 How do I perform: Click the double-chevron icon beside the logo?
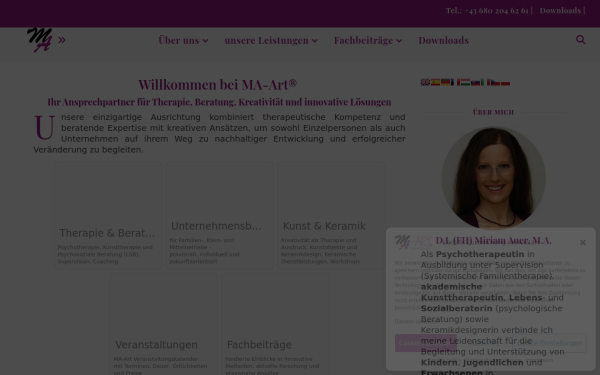(x=62, y=40)
